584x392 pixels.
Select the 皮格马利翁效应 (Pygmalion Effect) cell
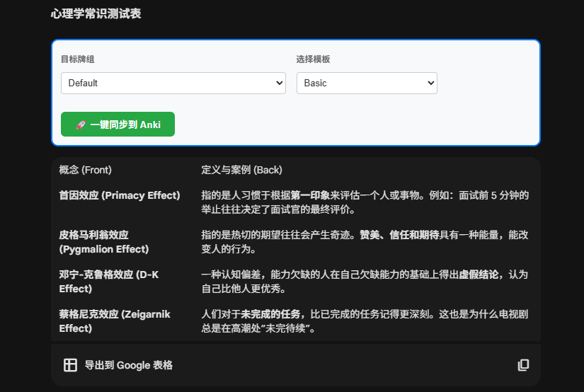pyautogui.click(x=104, y=242)
